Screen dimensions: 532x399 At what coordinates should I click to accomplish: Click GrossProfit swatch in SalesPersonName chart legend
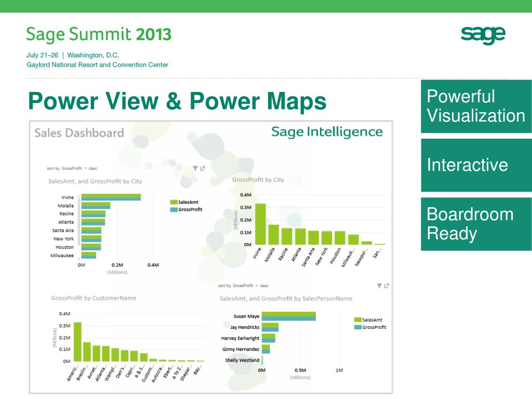pos(357,327)
